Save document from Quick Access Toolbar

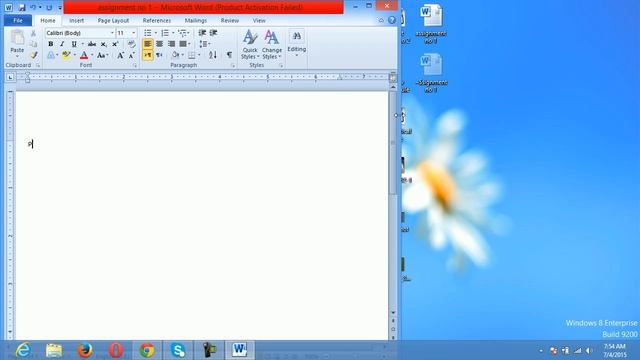point(22,7)
